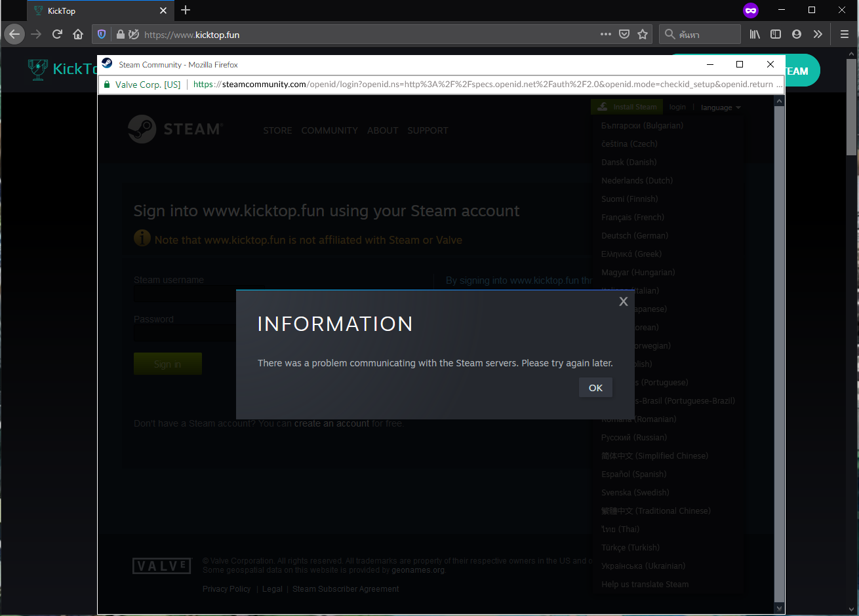Select čeština (Czech) language
The height and width of the screenshot is (616, 859).
(629, 144)
